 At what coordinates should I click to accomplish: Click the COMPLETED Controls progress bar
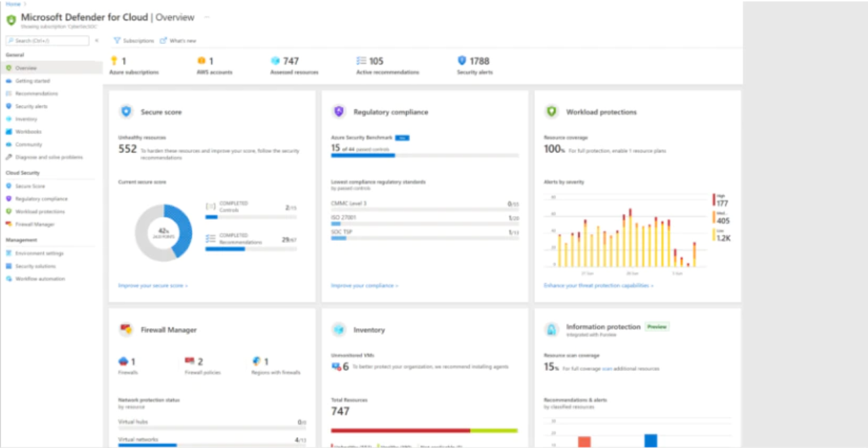(x=251, y=217)
